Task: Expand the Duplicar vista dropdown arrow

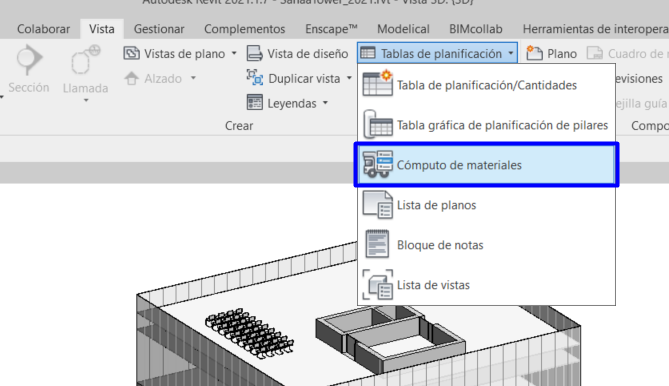Action: coord(349,78)
